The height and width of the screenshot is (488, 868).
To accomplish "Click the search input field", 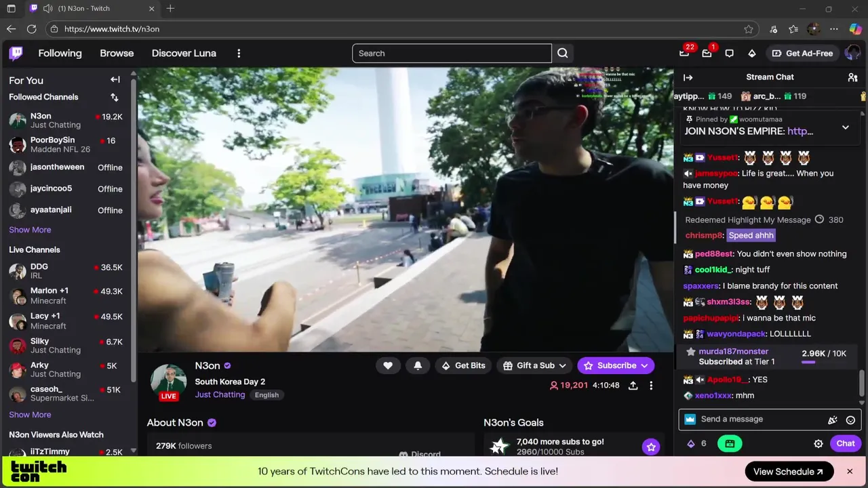I will click(x=452, y=53).
